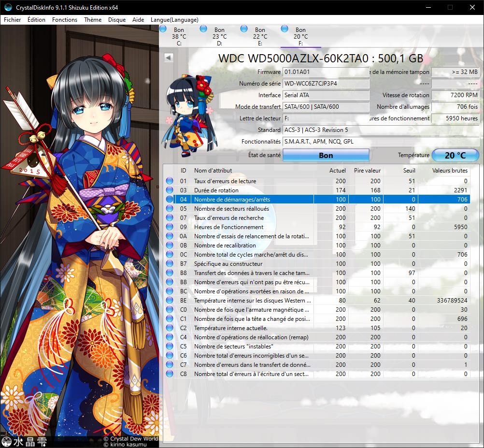Open the Langue(Language) menu

coord(174,20)
